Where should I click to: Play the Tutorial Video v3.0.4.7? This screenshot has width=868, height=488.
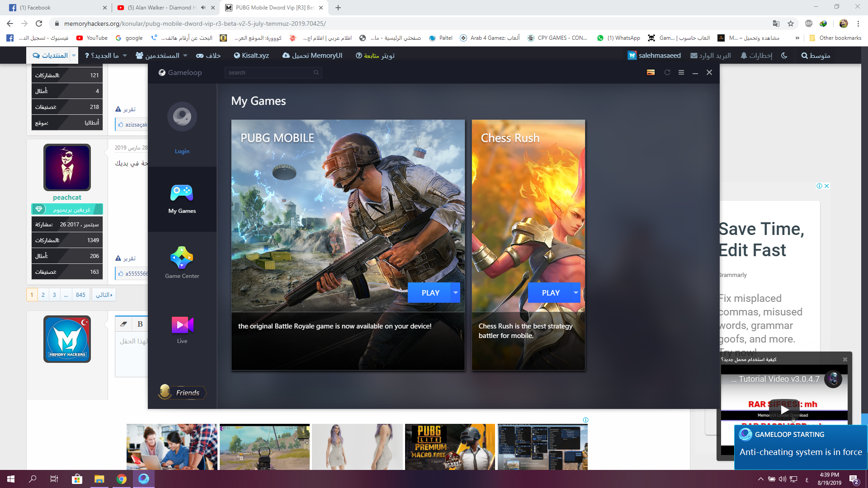coord(784,410)
